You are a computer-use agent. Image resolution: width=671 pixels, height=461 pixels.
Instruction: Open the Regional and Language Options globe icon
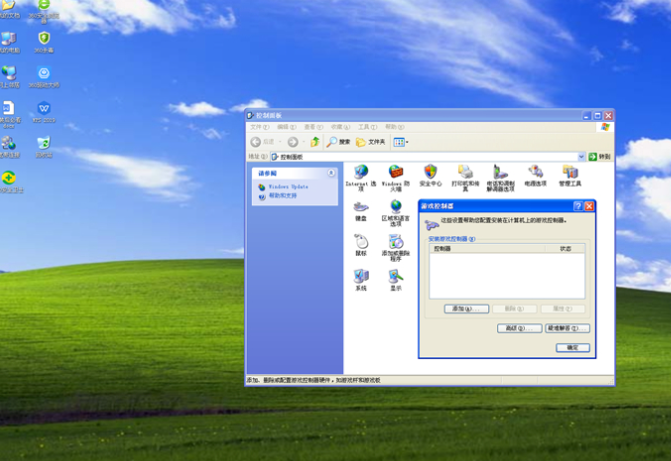(x=396, y=213)
